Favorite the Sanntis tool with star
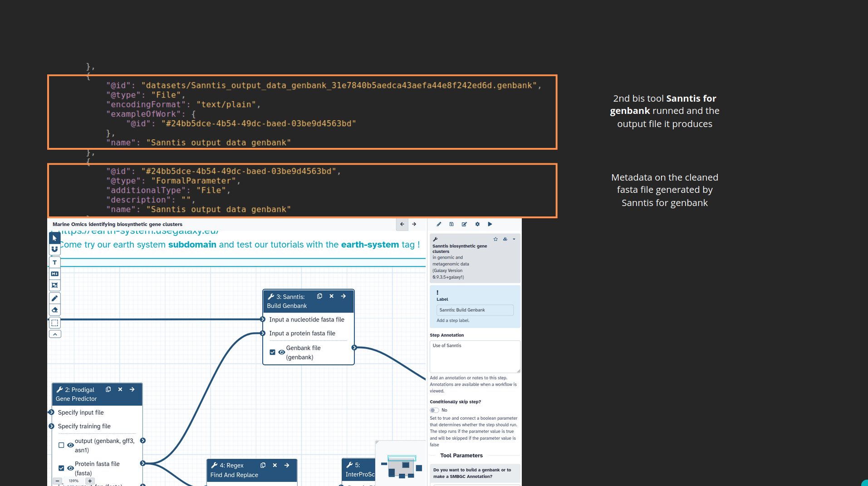Image resolution: width=868 pixels, height=486 pixels. (495, 239)
